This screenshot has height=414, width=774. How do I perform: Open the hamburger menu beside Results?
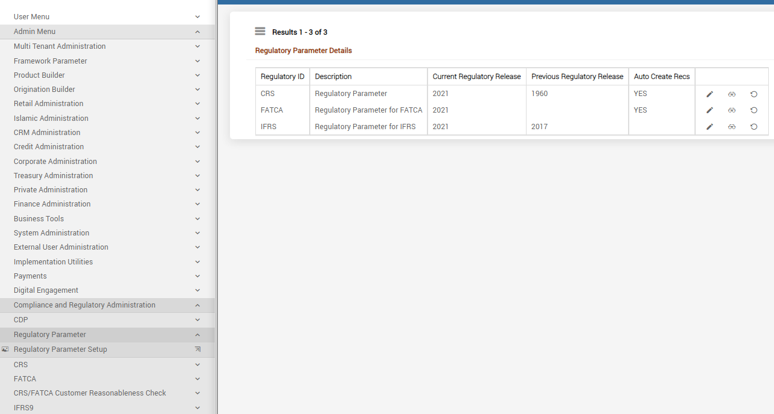pos(260,32)
